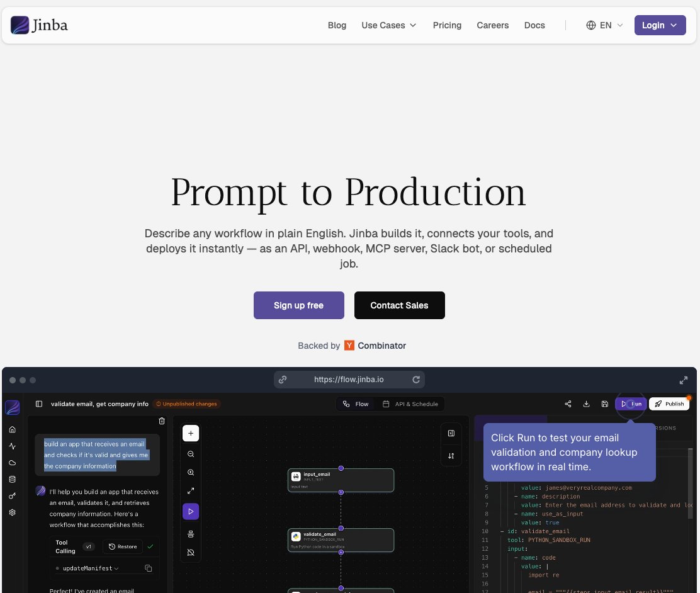The image size is (700, 593).
Task: Zoom out on the flow canvas
Action: click(191, 454)
